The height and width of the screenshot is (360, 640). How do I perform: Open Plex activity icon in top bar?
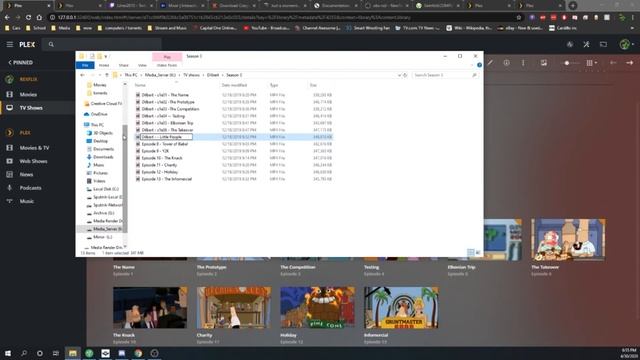coord(570,44)
